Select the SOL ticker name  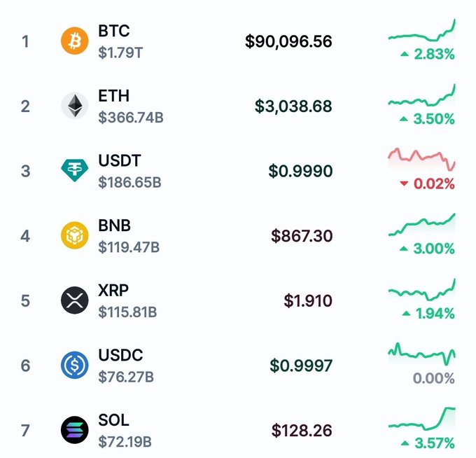pos(114,420)
